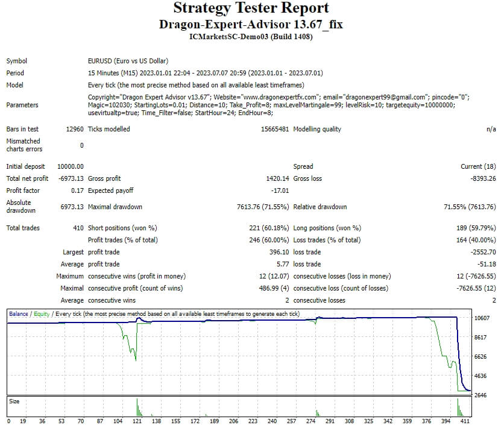Image resolution: width=504 pixels, height=428 pixels.
Task: Click the Balance legend label in chart
Action: pyautogui.click(x=19, y=314)
